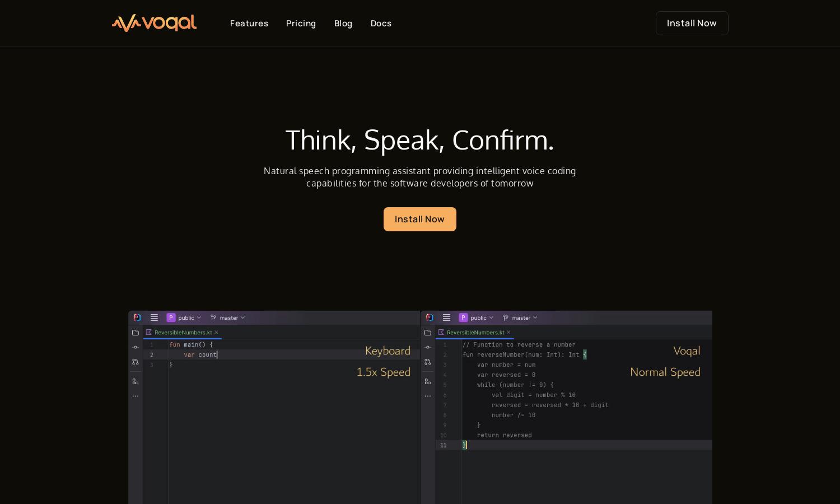
Task: Go to the Blog
Action: click(x=343, y=24)
